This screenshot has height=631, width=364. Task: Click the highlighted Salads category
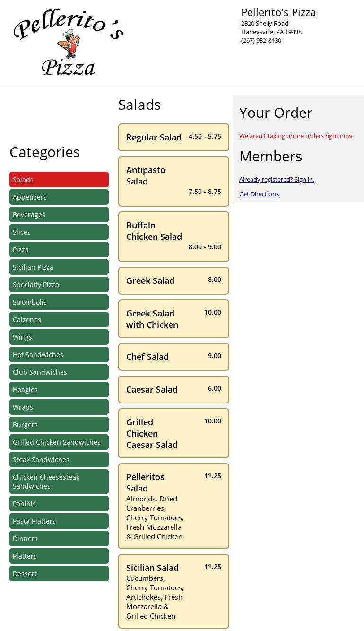pyautogui.click(x=59, y=180)
